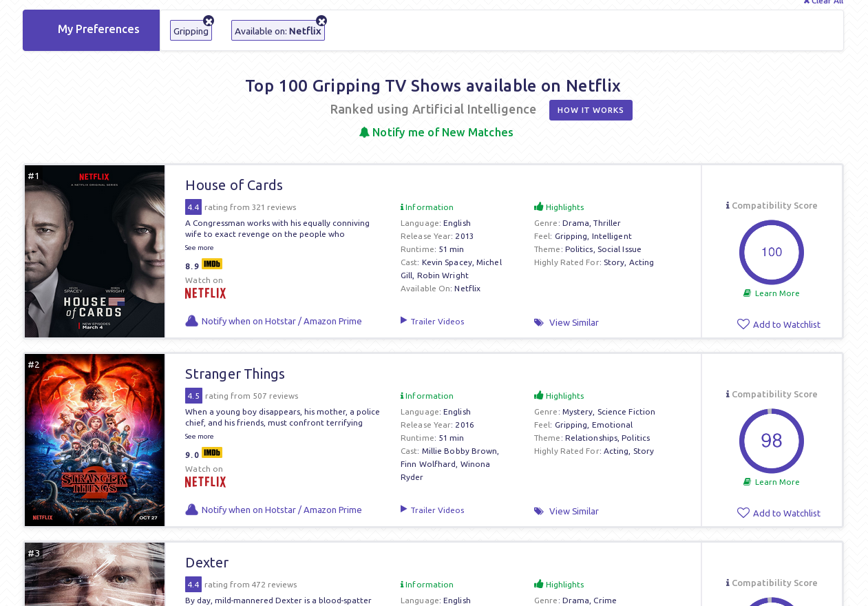Remove the Available on Netflix filter tag

pos(321,21)
